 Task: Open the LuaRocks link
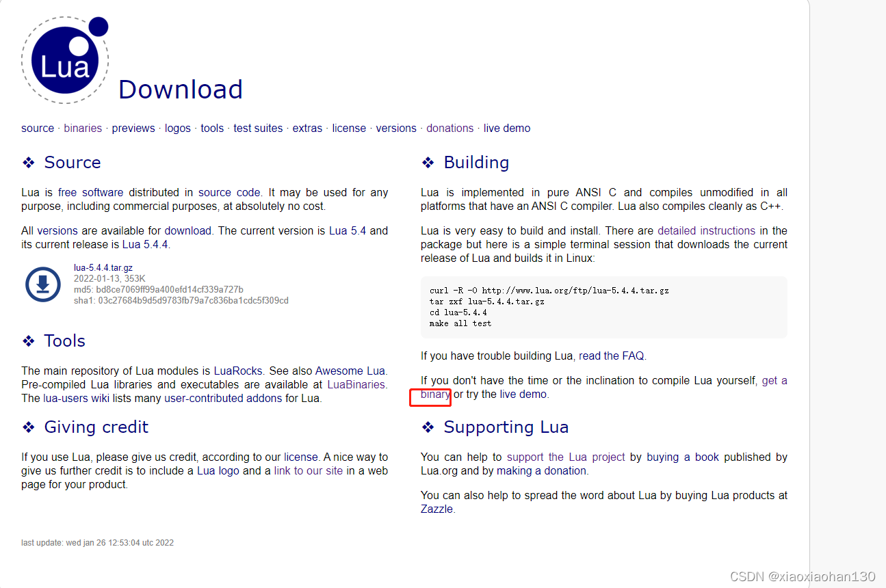point(238,371)
